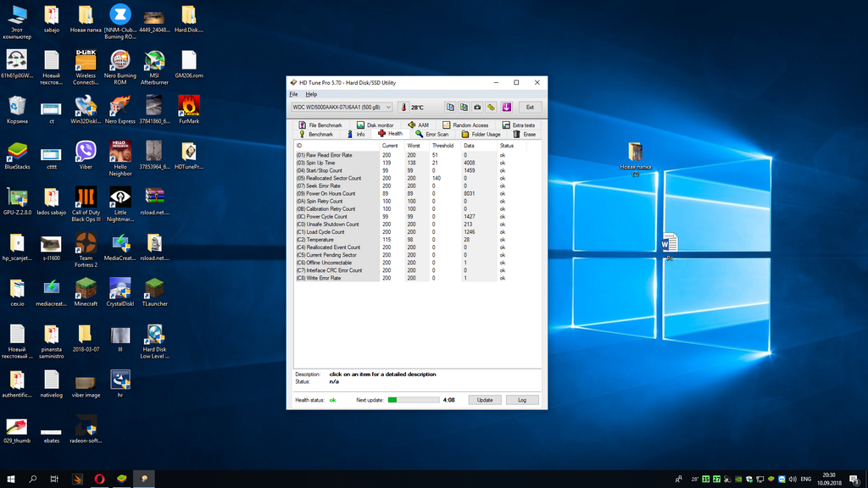The height and width of the screenshot is (488, 868).
Task: Click the Opera browser taskbar icon
Action: coord(100,479)
